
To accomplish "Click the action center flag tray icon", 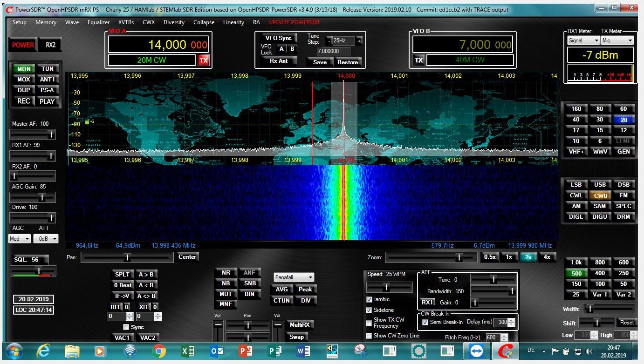I will 555,351.
